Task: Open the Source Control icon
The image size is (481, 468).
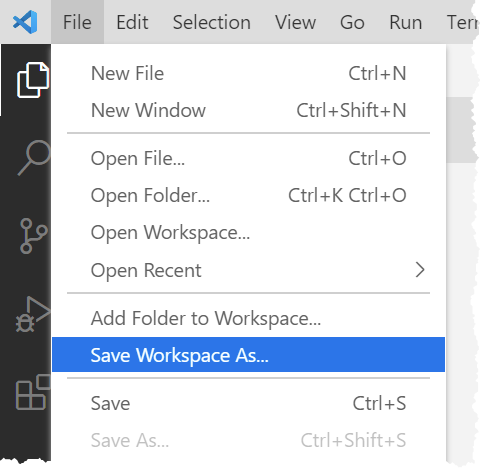Action: tap(33, 236)
